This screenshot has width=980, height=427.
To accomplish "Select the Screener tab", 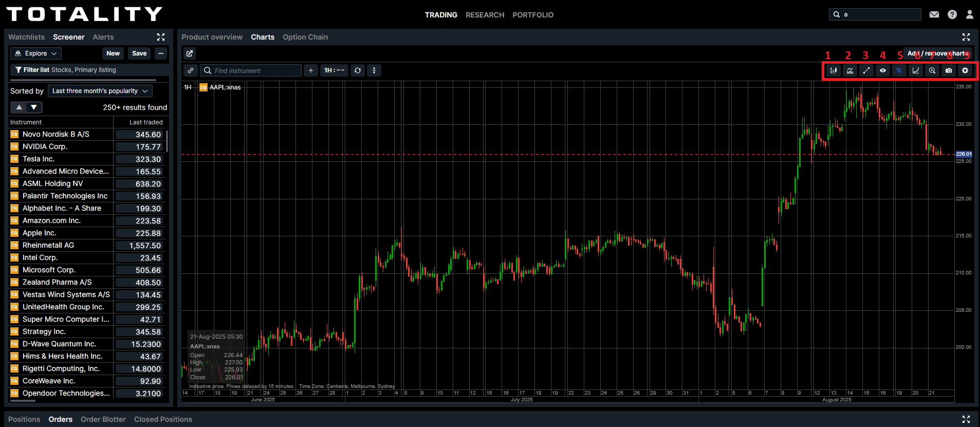I will pyautogui.click(x=69, y=37).
